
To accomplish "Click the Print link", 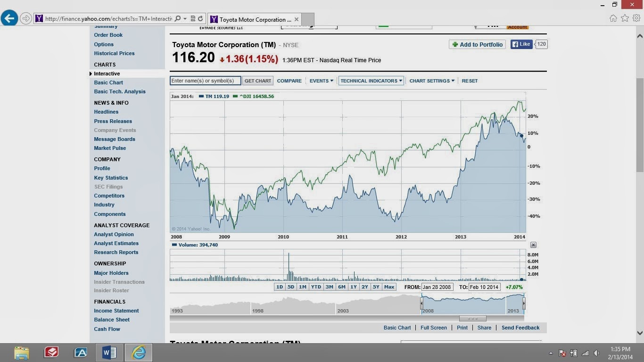I will 462,328.
